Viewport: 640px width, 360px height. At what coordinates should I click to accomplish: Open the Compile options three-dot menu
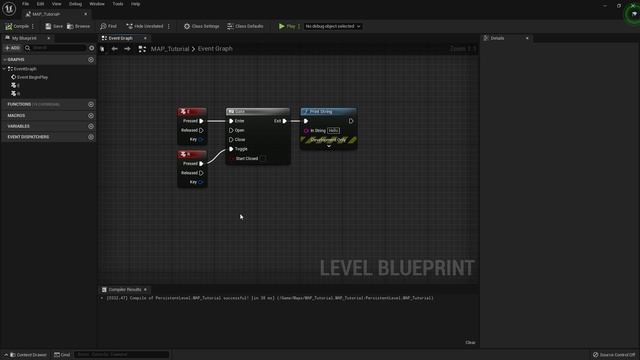click(x=33, y=26)
